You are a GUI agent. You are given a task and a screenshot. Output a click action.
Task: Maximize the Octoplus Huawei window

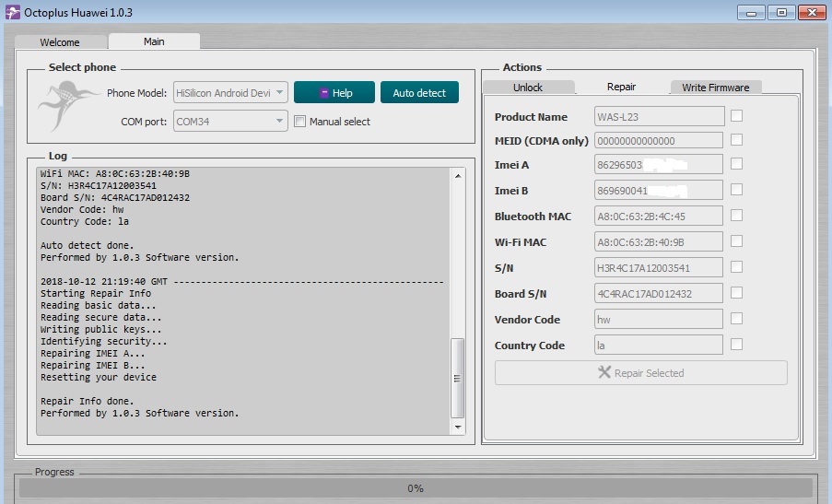[781, 12]
